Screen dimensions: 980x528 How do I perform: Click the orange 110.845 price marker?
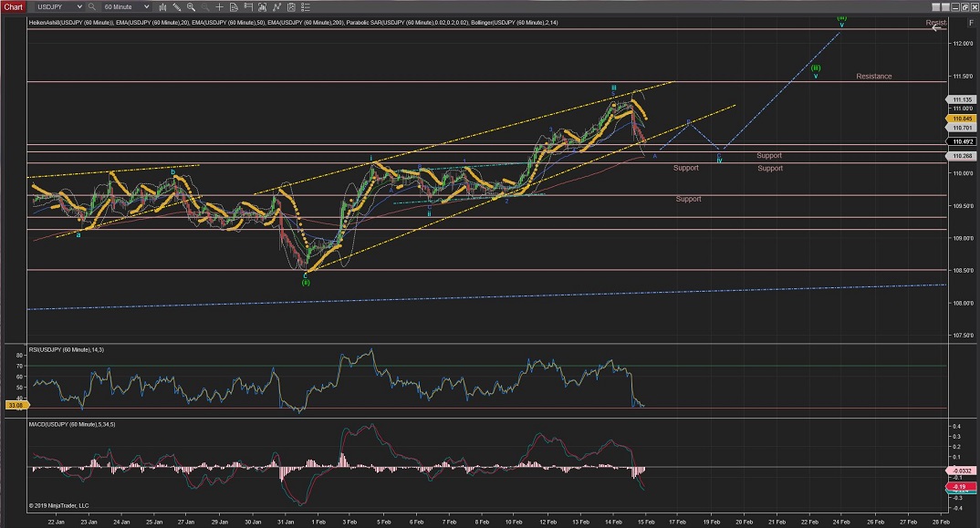[x=961, y=119]
